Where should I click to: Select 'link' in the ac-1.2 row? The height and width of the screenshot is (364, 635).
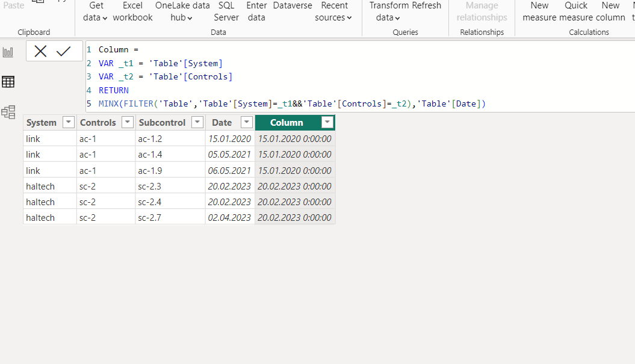[50, 138]
